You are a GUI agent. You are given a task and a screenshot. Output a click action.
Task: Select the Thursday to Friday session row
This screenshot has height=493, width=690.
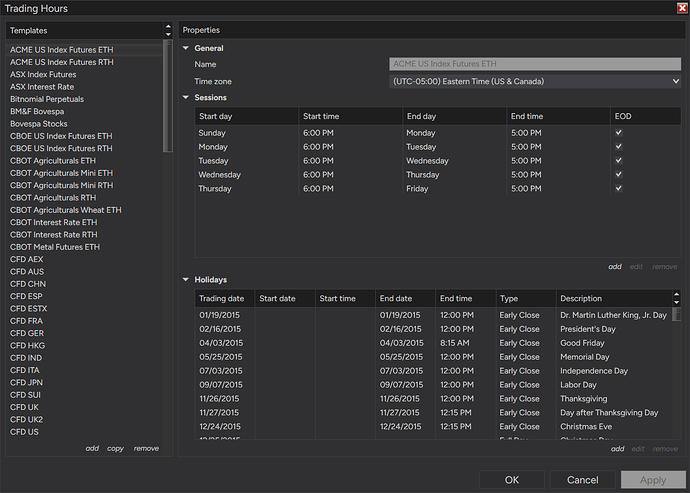coord(438,188)
